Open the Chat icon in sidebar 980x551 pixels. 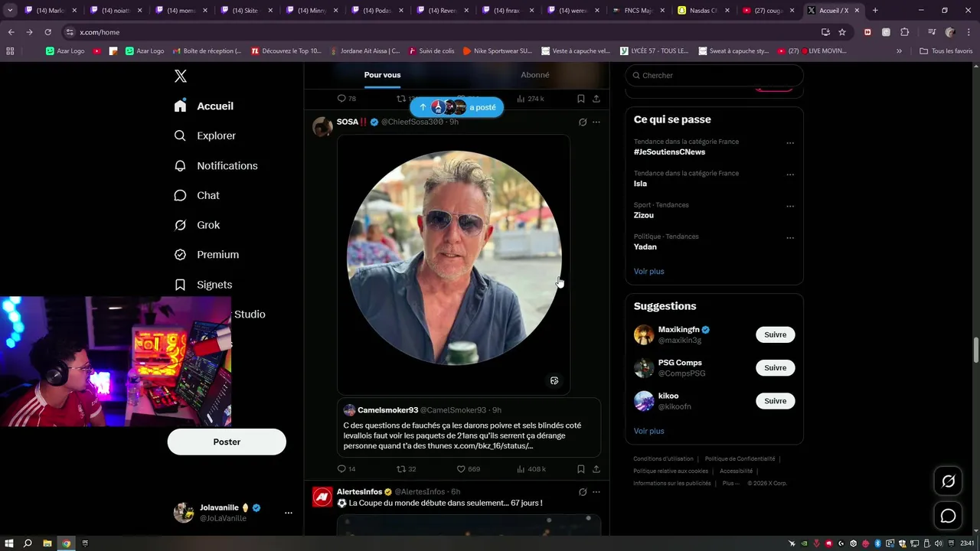point(180,195)
